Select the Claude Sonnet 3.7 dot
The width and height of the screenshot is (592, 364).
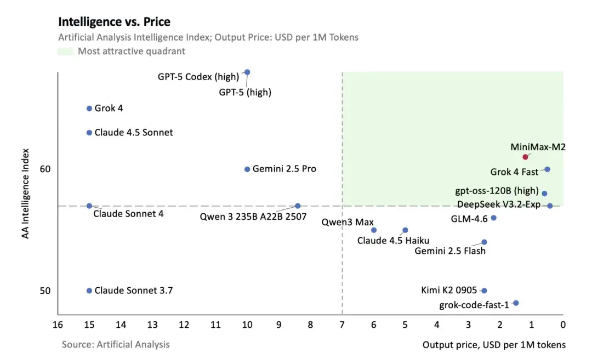(x=89, y=291)
